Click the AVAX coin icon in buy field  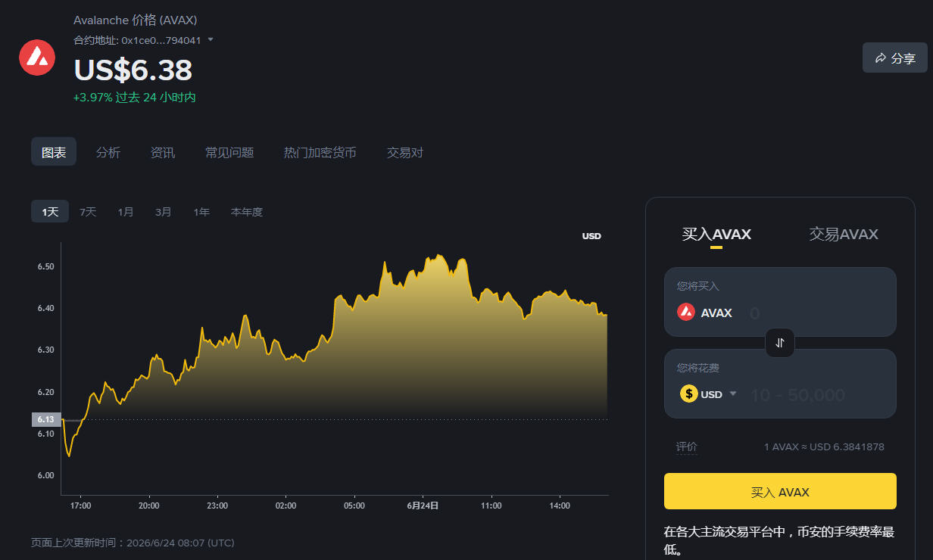point(686,312)
